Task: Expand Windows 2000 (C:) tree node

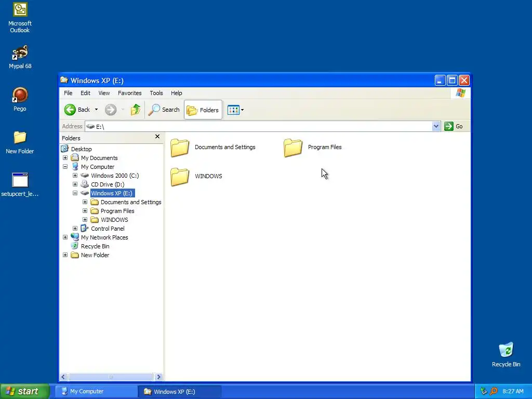Action: (75, 176)
